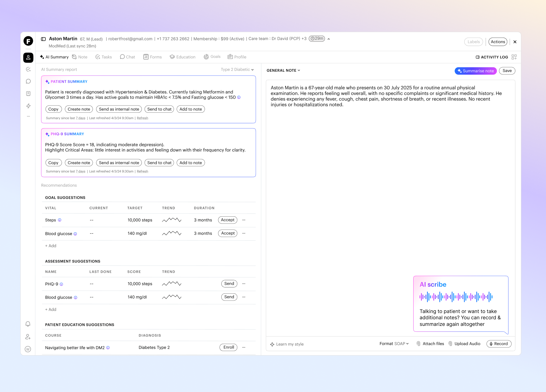
Task: Open the Education tab
Action: [183, 57]
